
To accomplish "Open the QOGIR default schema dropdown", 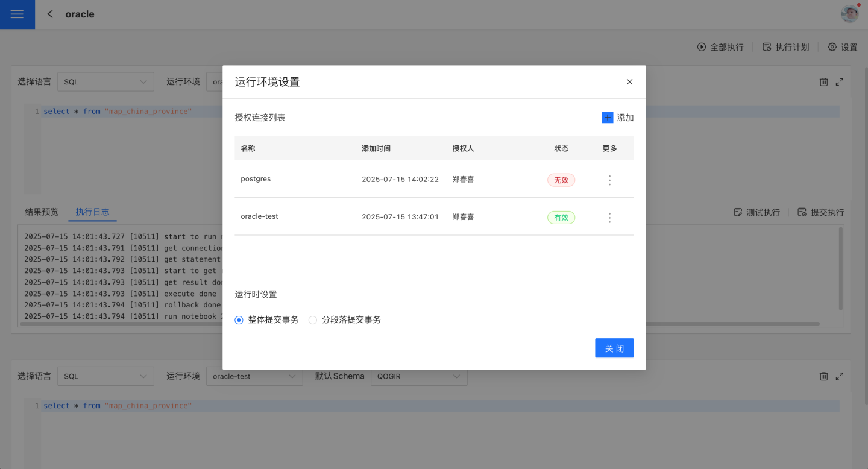I will pos(418,376).
